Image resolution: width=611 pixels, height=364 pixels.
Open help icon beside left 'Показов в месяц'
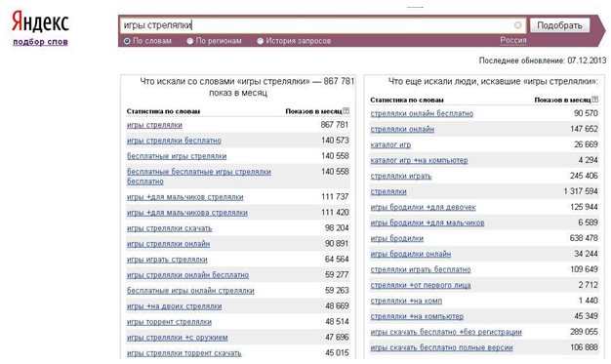tap(346, 111)
